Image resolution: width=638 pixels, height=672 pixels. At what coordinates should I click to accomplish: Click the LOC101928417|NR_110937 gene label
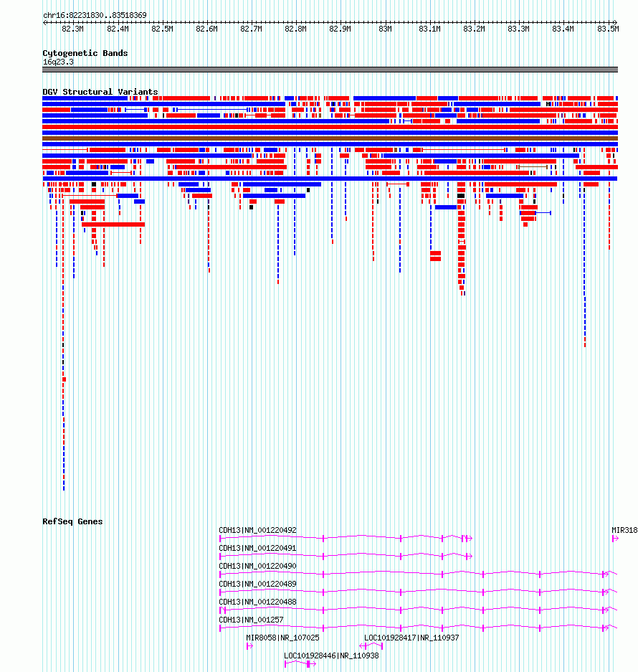(411, 638)
